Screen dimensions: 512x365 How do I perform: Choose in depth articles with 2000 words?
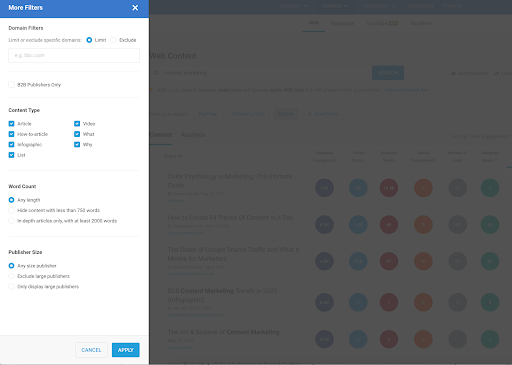click(11, 221)
